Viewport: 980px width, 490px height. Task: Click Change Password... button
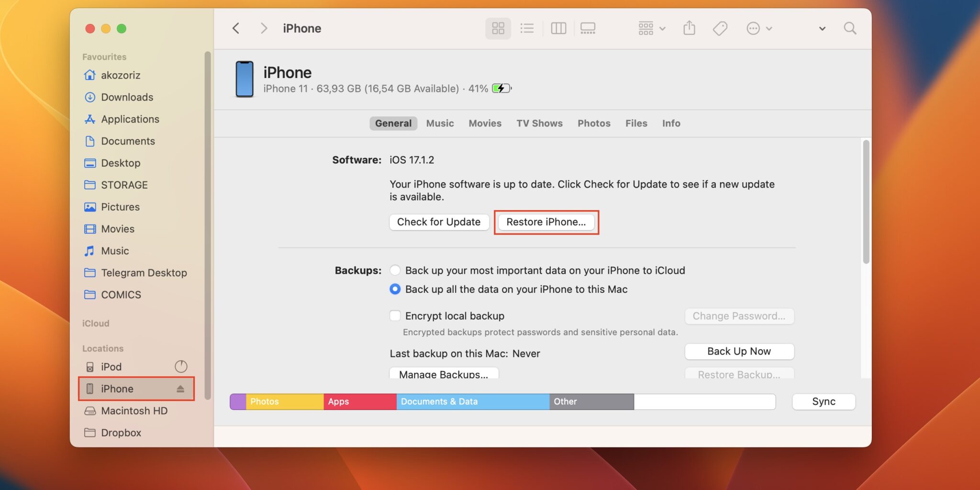(x=739, y=316)
